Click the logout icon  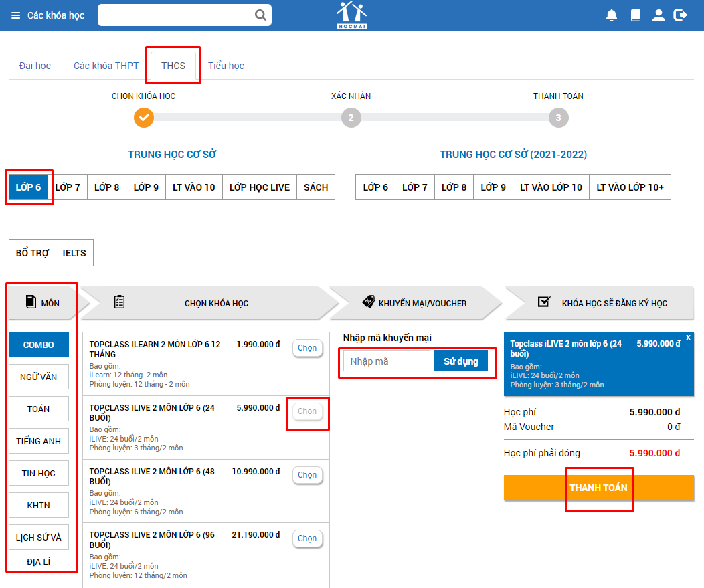681,15
